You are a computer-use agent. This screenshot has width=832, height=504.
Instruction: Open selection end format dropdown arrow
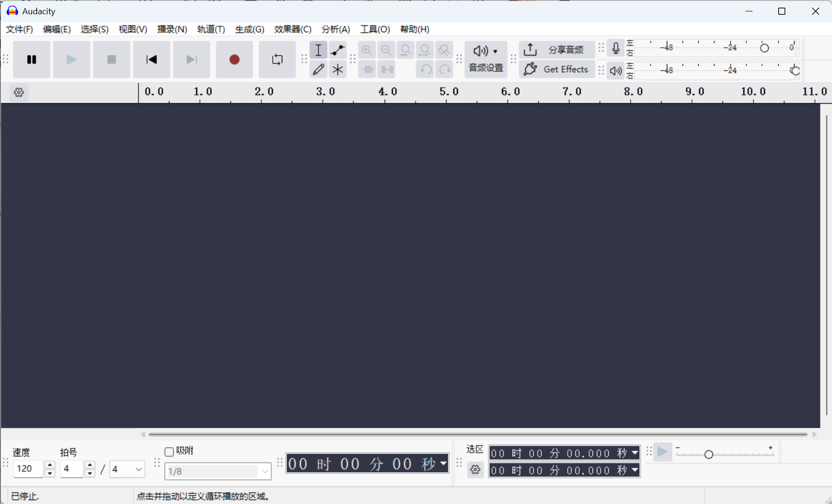635,470
